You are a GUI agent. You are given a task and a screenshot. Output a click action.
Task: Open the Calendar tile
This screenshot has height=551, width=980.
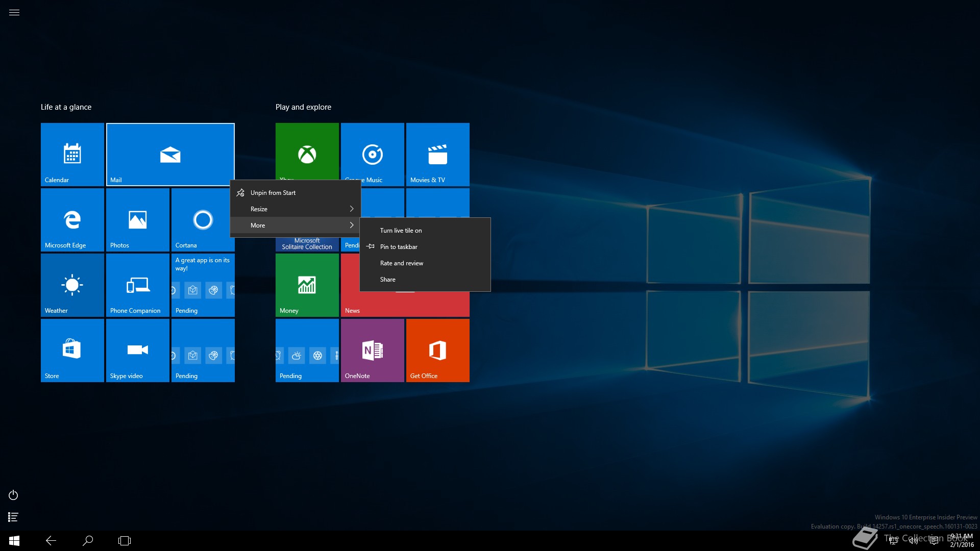click(72, 155)
